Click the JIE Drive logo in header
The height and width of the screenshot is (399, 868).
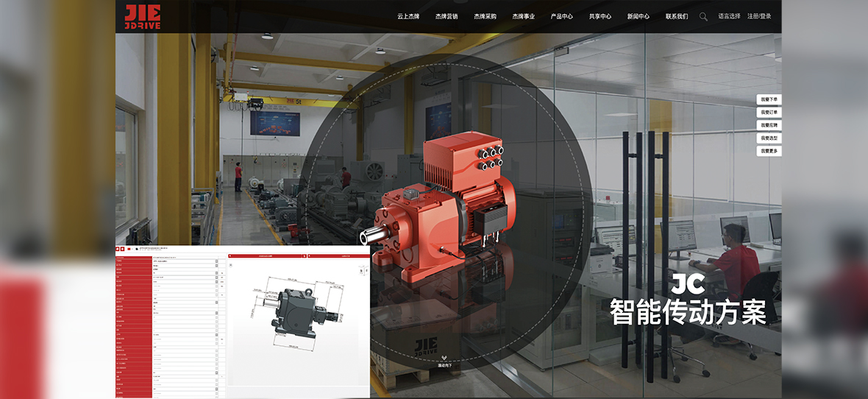point(142,16)
